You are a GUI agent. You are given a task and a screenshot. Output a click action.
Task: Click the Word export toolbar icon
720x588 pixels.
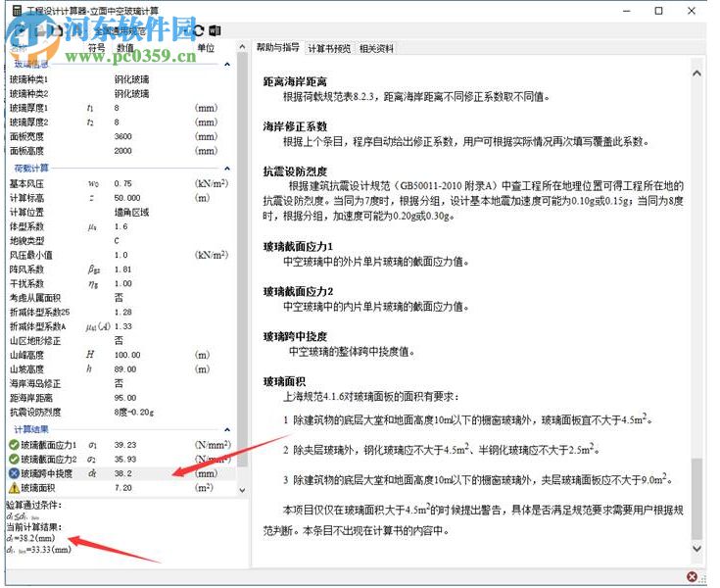click(215, 30)
